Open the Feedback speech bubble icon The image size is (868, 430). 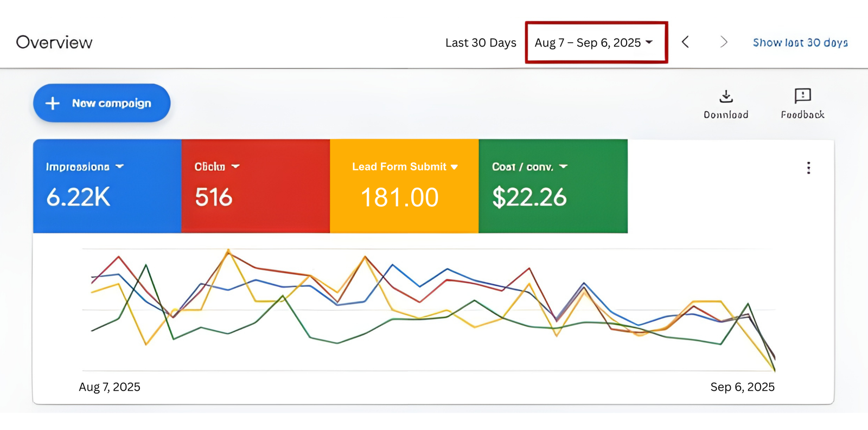click(802, 96)
